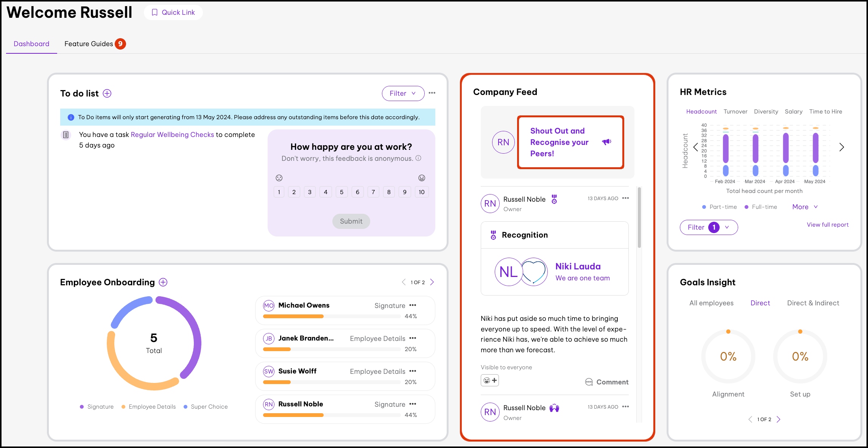Screen dimensions: 868x448
Task: Open the To do list three-dot menu
Action: [432, 93]
